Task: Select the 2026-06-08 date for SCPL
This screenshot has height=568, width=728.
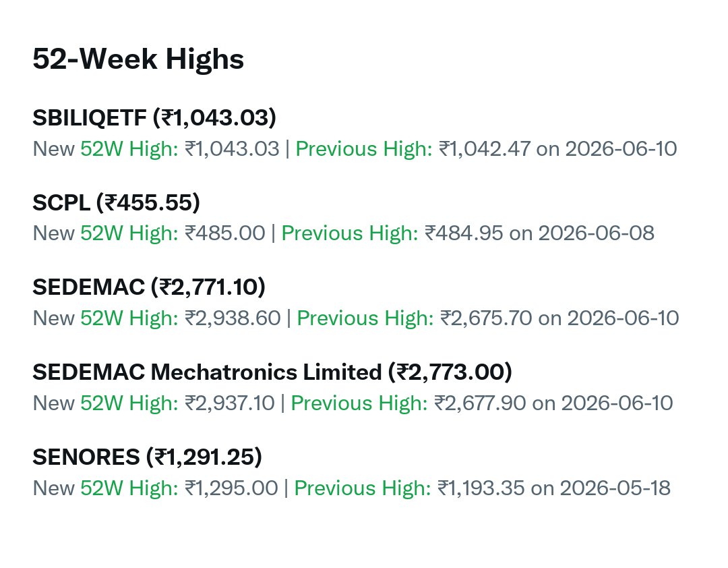Action: pyautogui.click(x=597, y=233)
